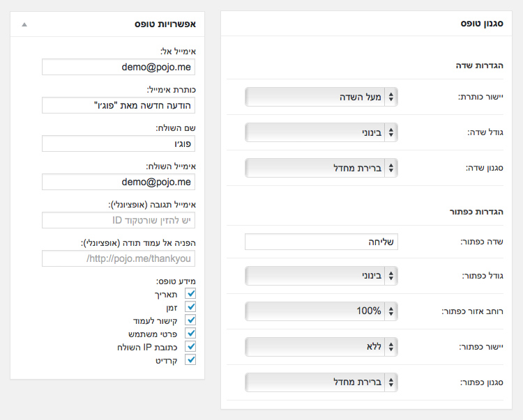Viewport: 523px width, 420px height.
Task: Click the שדה כפתור text field
Action: (321, 242)
